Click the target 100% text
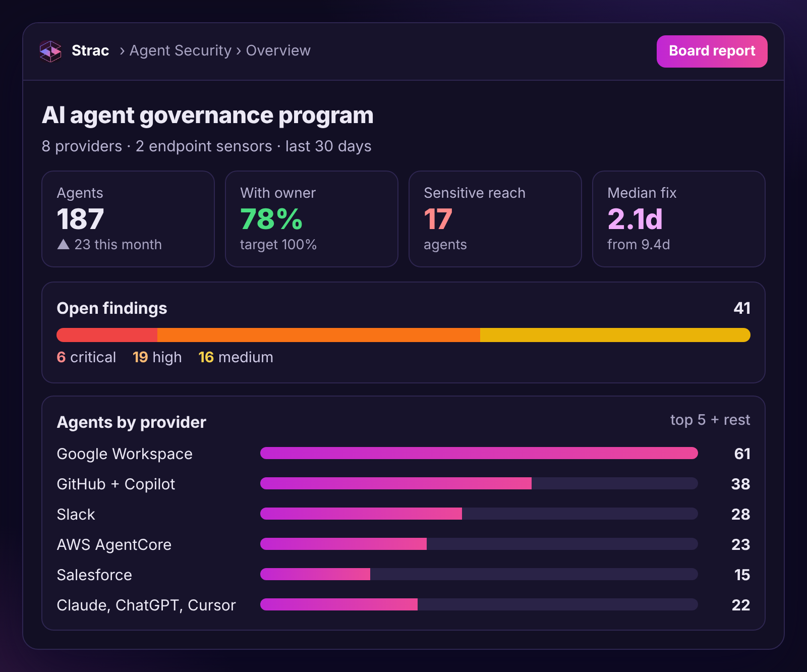 [x=278, y=245]
